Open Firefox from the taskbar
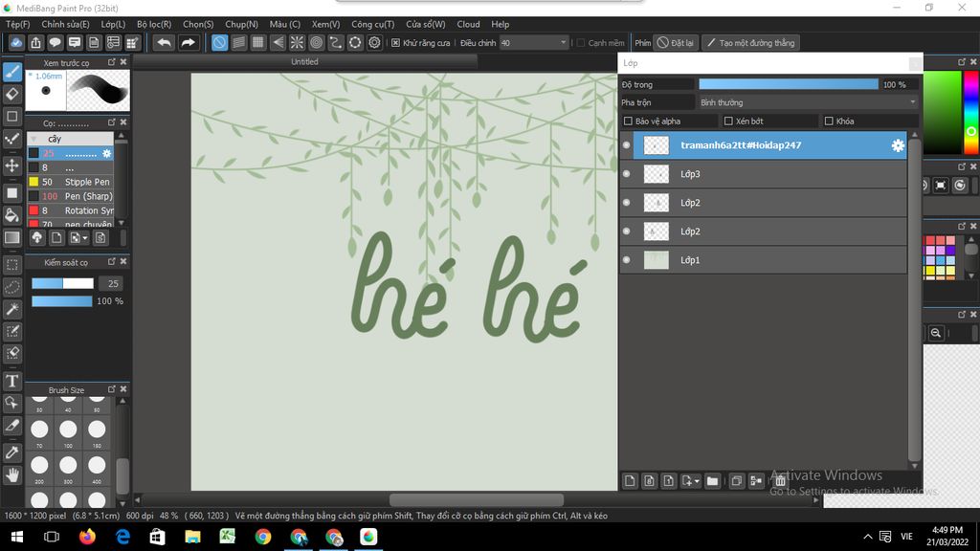 coord(87,537)
